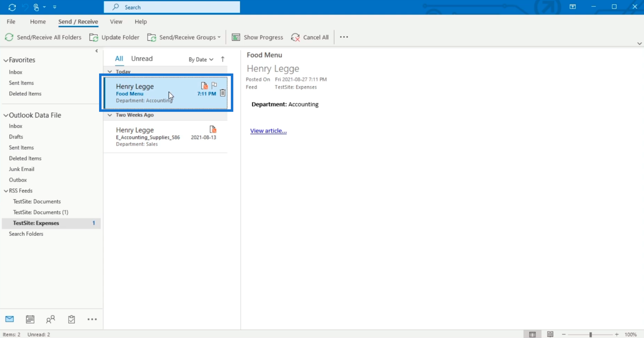Collapse the Outlook Data File group

[6, 115]
